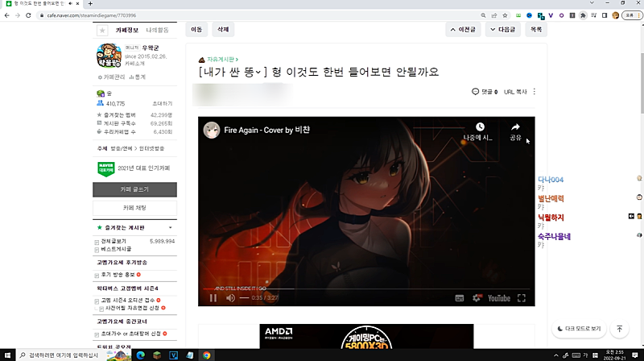
Task: Open the Windows Start menu
Action: [x=7, y=355]
